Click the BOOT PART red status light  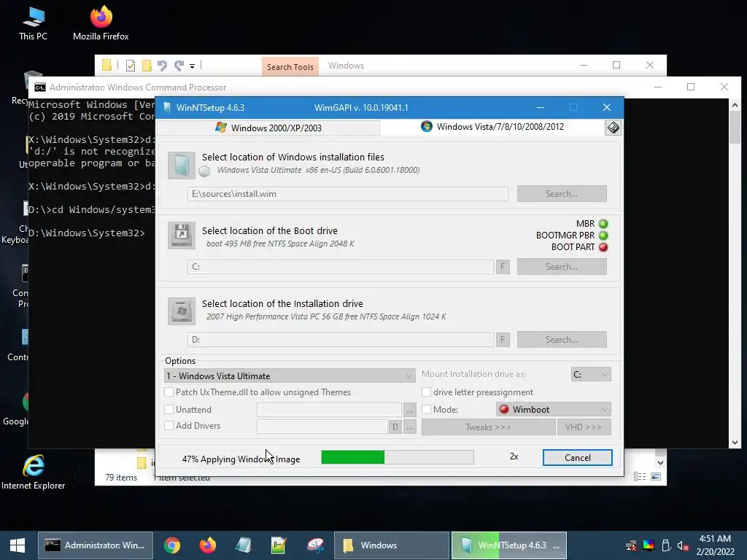603,247
